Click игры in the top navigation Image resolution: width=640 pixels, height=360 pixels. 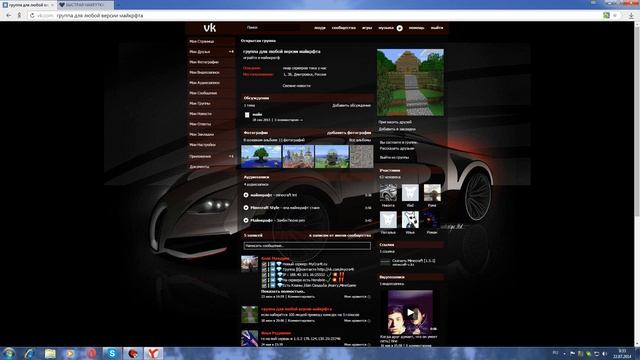367,28
